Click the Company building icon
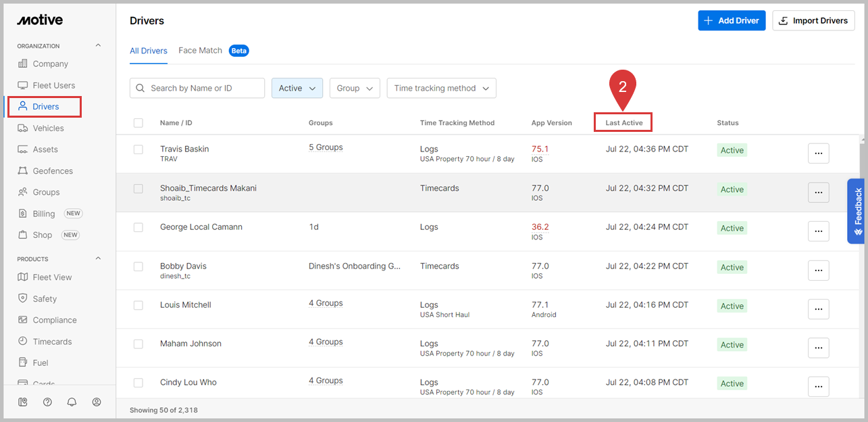 pos(23,64)
